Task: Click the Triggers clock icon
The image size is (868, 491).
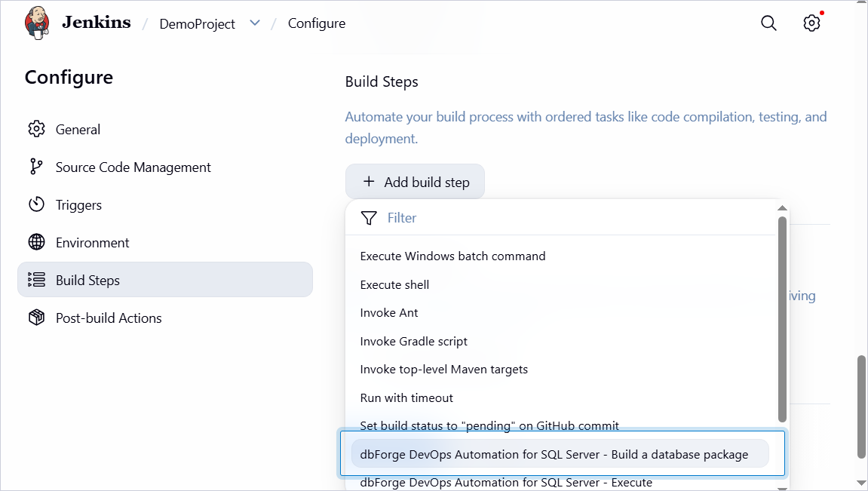Action: [x=36, y=204]
